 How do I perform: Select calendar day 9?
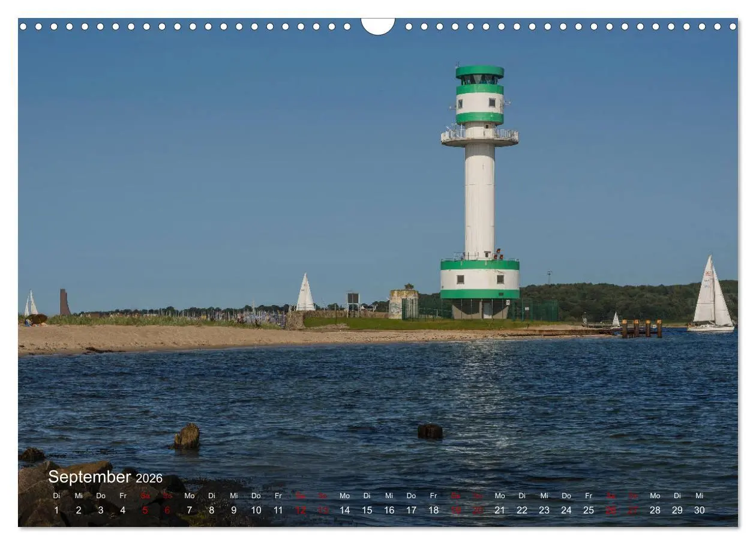[x=234, y=510]
